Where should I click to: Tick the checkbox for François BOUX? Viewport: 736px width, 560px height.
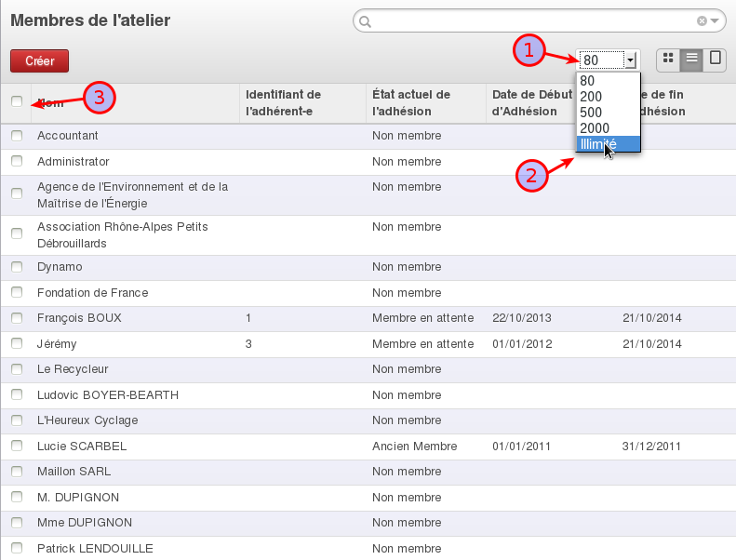(17, 318)
